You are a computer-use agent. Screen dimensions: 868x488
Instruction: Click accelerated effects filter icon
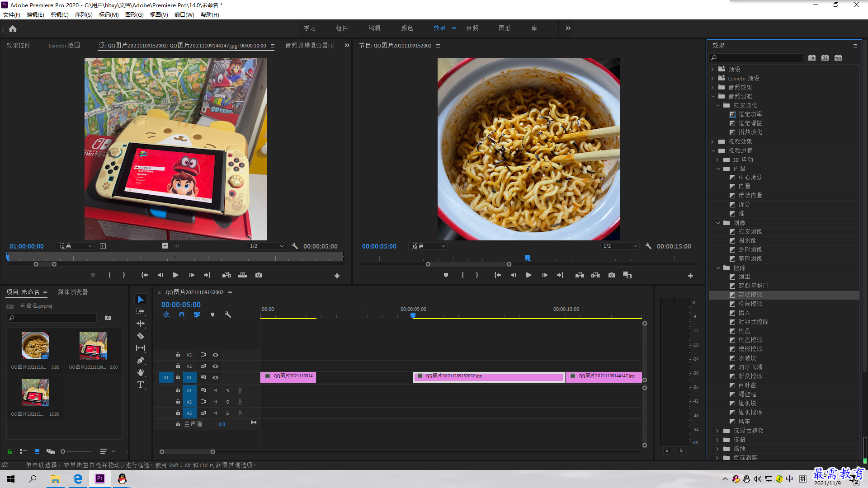[812, 58]
